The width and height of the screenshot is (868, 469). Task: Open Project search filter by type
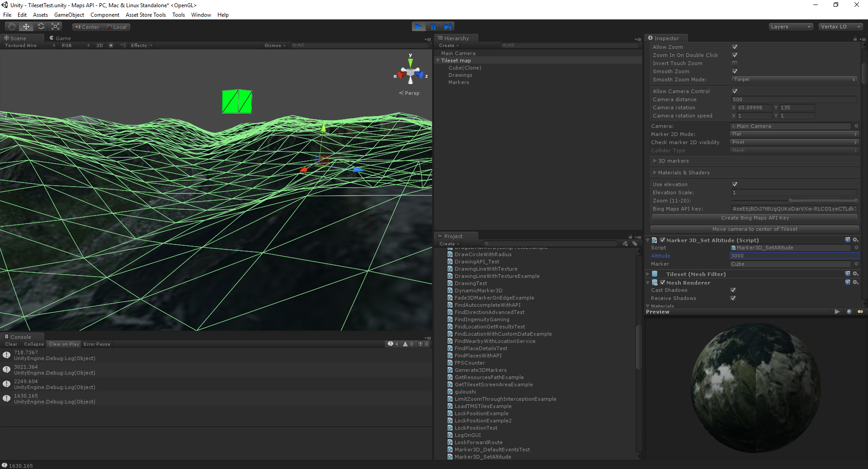tap(625, 244)
